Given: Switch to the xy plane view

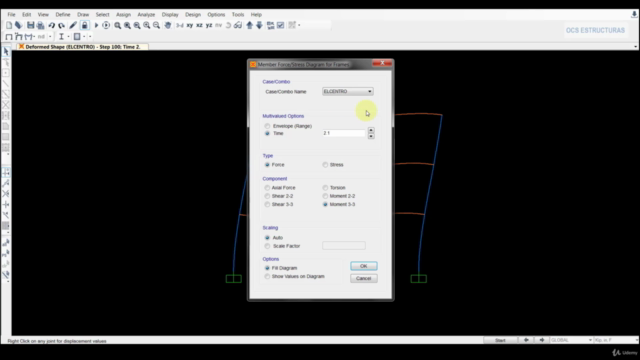Looking at the screenshot, I should [x=190, y=25].
